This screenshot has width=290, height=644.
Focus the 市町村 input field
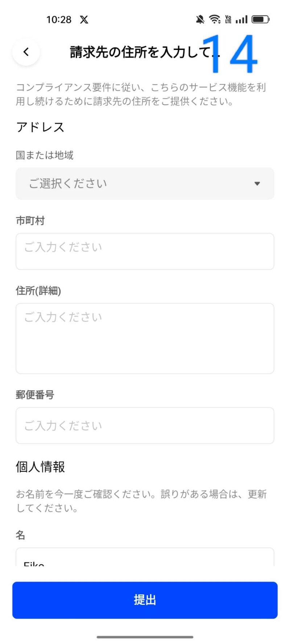click(x=145, y=251)
